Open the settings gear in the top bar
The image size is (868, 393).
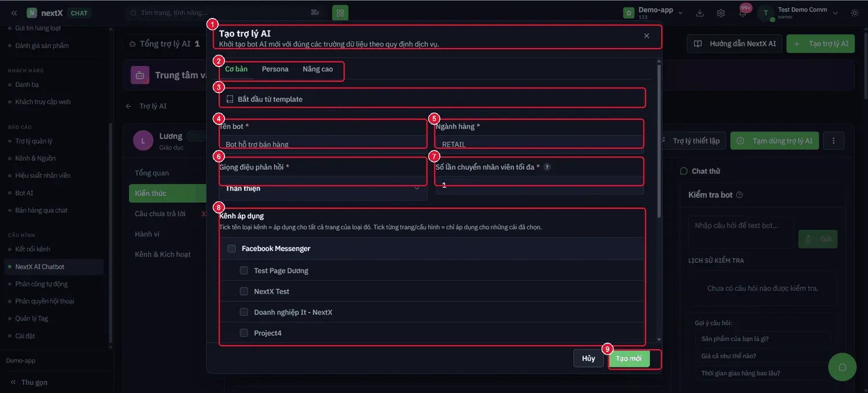[721, 13]
